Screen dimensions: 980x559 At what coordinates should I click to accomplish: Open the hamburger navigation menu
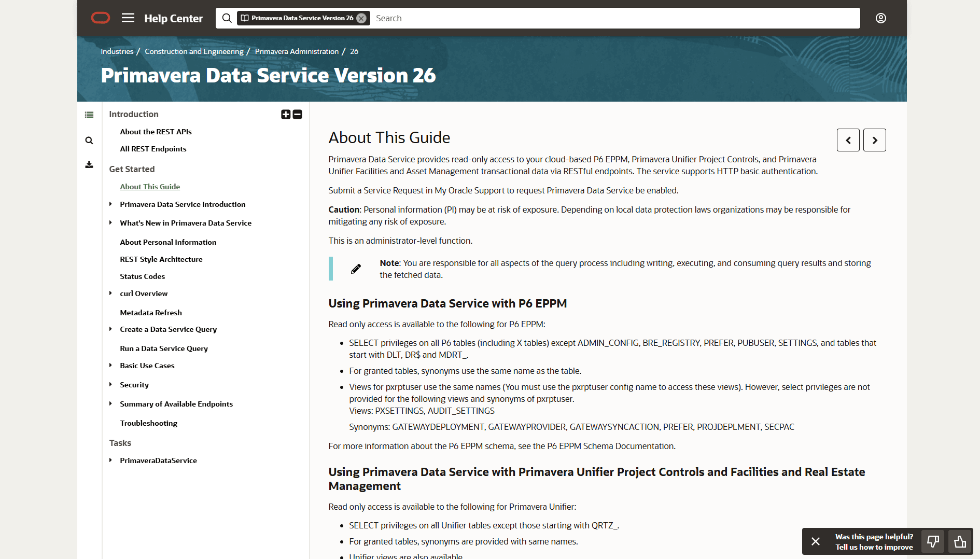(128, 18)
